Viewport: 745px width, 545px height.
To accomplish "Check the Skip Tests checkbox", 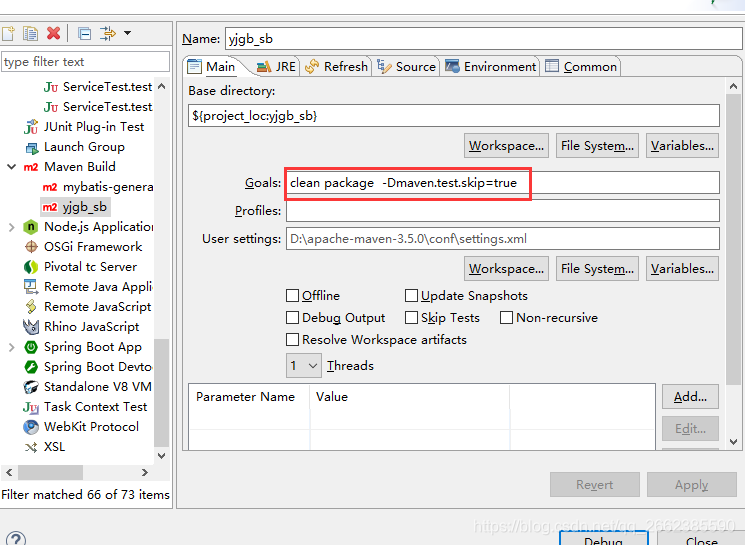I will click(411, 317).
